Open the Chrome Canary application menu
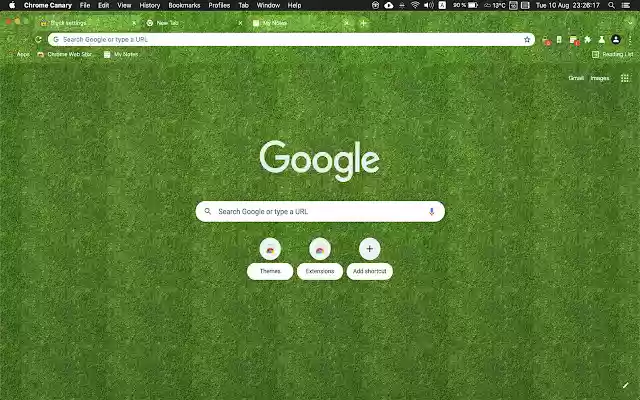Screen dimensions: 640x400 coord(48,5)
